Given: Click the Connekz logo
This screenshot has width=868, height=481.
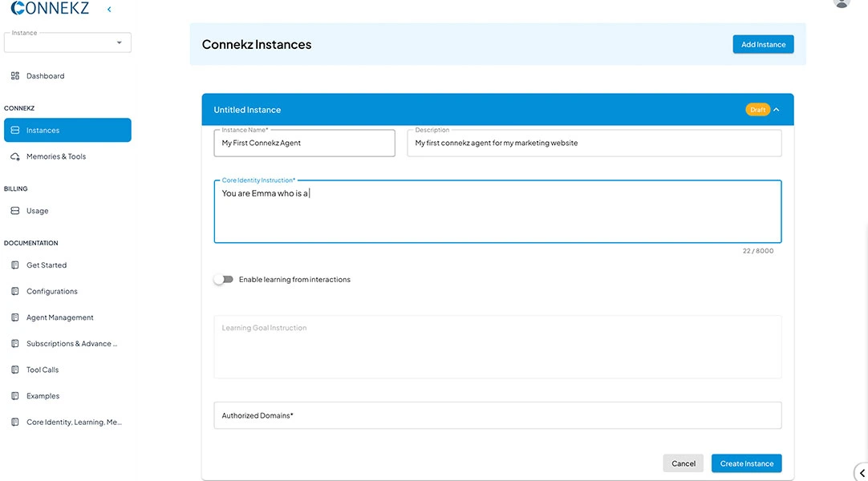Looking at the screenshot, I should coord(50,8).
